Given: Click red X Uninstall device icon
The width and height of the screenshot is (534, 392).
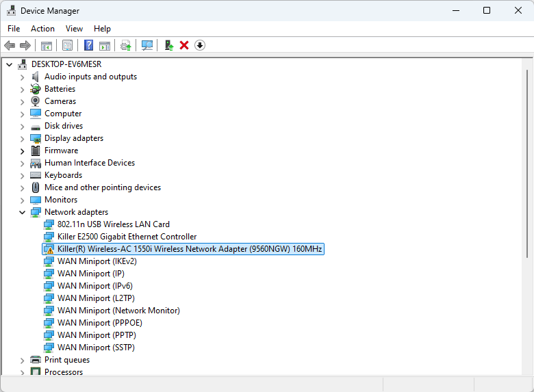Looking at the screenshot, I should click(184, 45).
